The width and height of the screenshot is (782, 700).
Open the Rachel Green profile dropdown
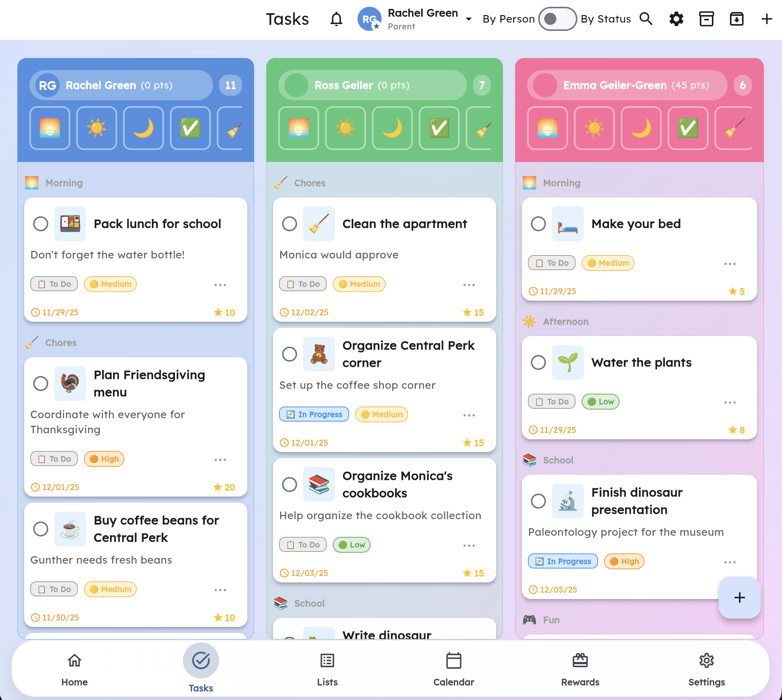pyautogui.click(x=468, y=19)
